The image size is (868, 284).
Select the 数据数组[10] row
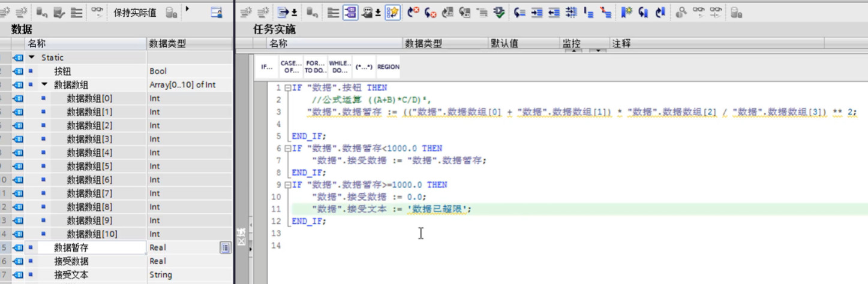click(x=116, y=234)
